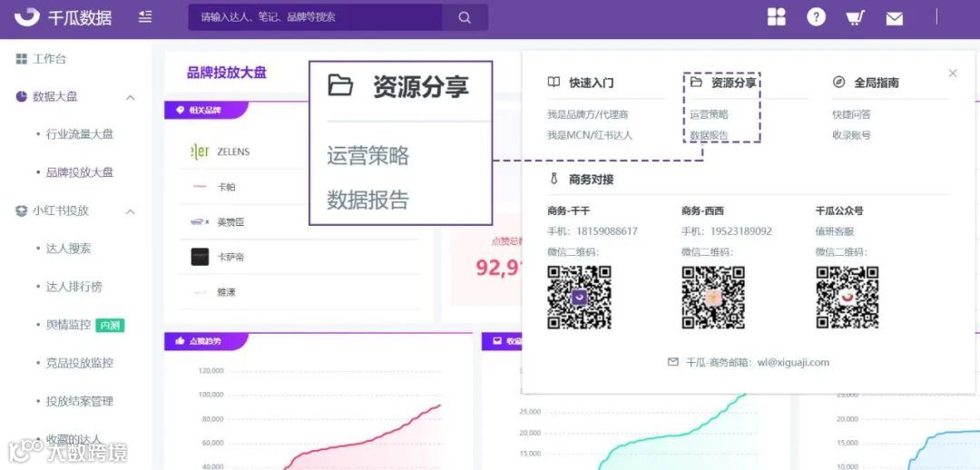980x470 pixels.
Task: Click 商务-西西 WeChat QR code
Action: pos(713,298)
